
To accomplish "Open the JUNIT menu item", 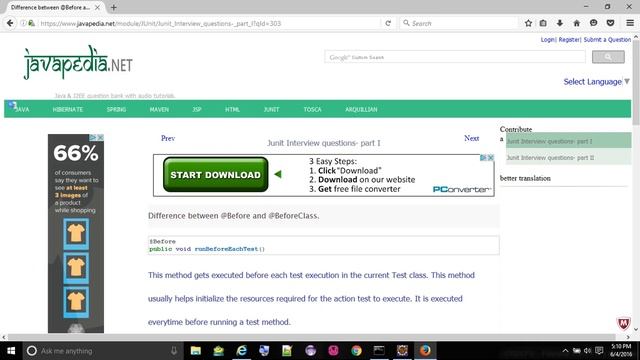I will click(x=271, y=109).
